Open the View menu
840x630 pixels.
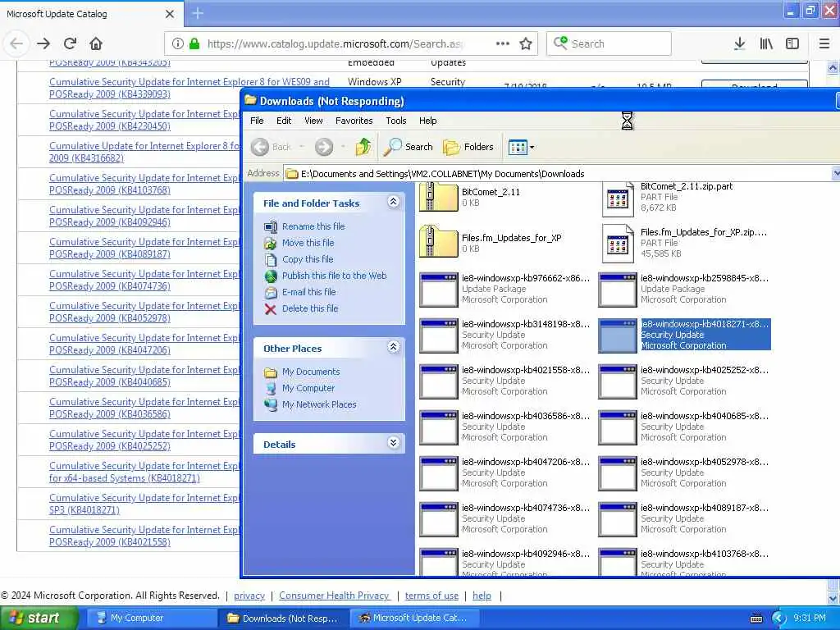pos(313,121)
